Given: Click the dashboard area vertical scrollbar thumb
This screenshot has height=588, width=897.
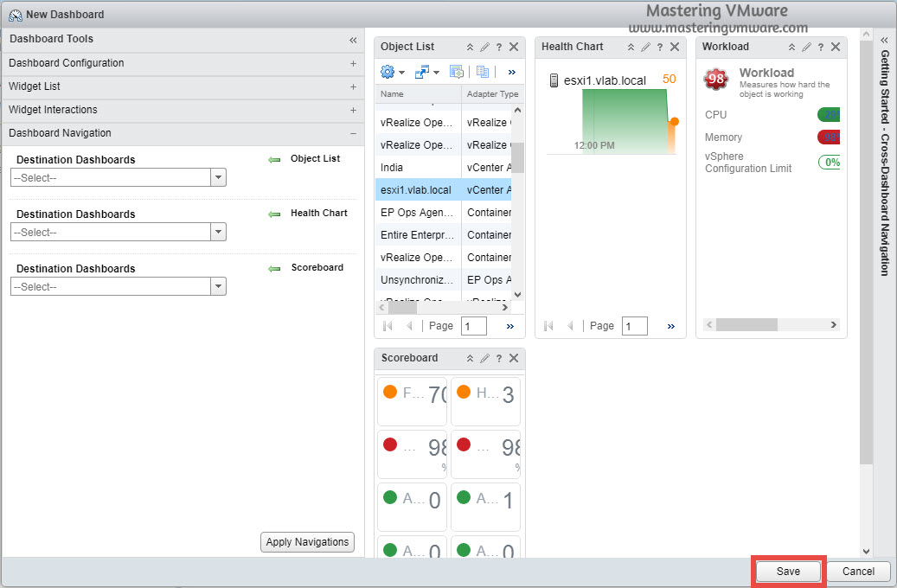Looking at the screenshot, I should coord(866,252).
